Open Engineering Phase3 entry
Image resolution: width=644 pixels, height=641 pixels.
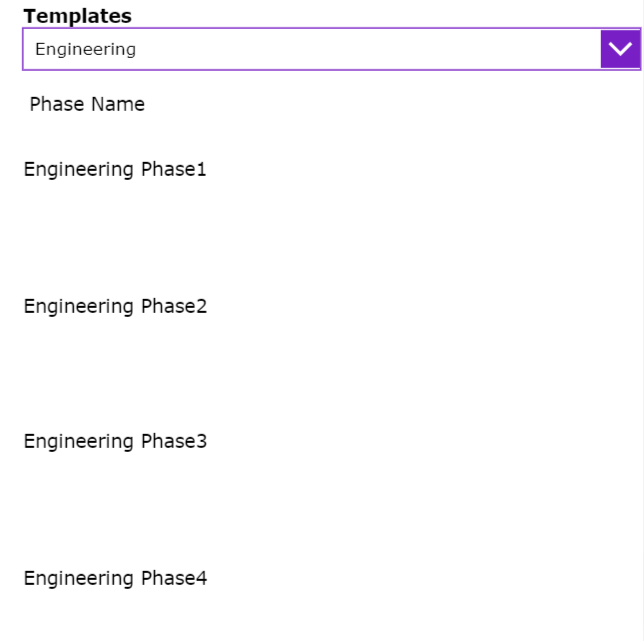(x=115, y=441)
